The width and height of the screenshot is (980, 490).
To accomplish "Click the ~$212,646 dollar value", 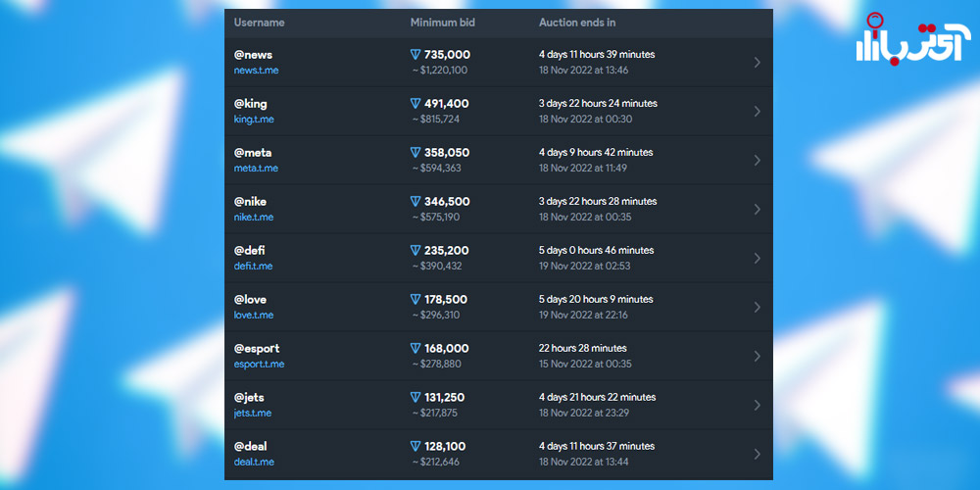I will tap(436, 462).
